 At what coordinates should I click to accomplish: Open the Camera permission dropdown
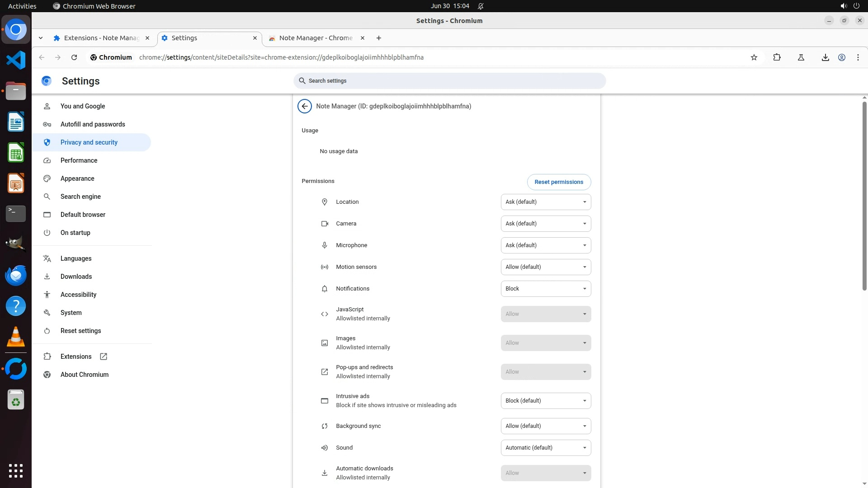click(x=545, y=224)
